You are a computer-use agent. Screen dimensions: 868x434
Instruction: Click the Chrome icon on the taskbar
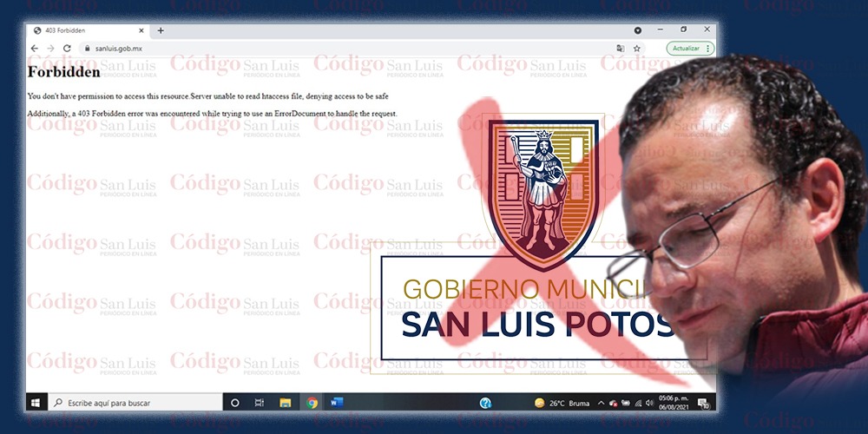312,403
